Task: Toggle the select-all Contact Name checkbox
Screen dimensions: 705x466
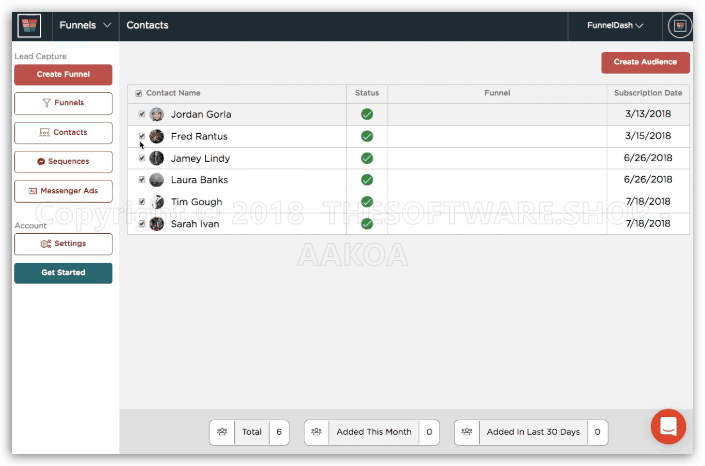Action: [139, 93]
